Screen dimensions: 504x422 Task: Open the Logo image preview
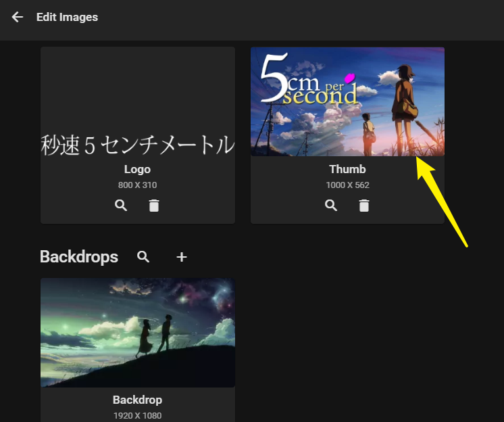[138, 101]
